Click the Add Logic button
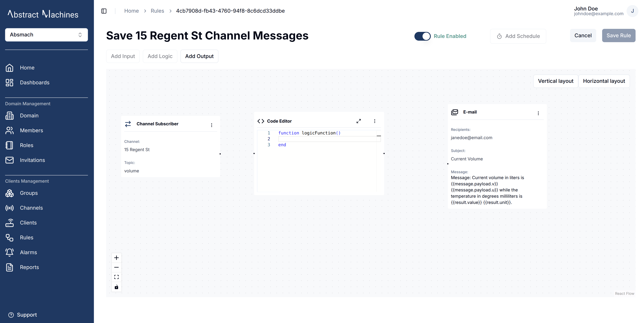 pyautogui.click(x=160, y=56)
